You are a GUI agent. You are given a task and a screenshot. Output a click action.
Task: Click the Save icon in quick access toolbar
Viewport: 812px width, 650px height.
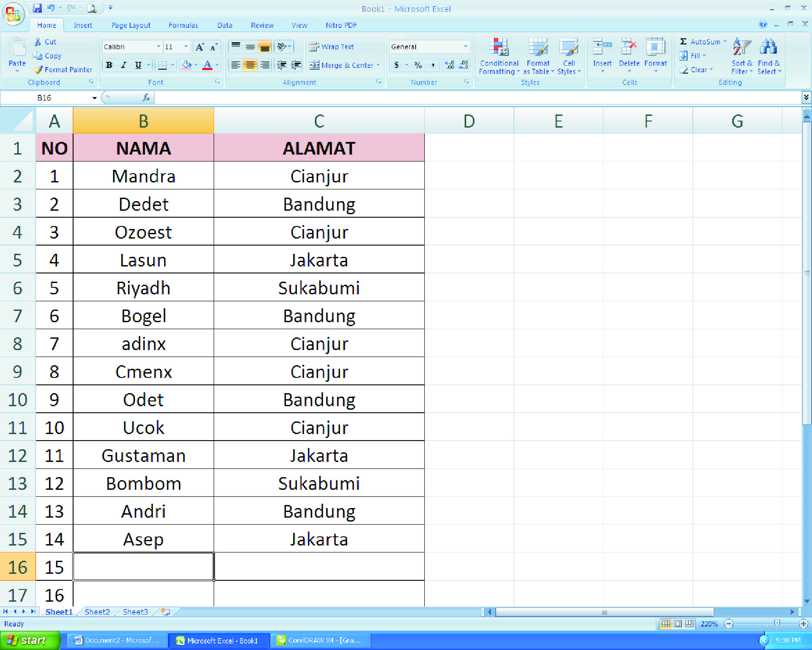[37, 8]
